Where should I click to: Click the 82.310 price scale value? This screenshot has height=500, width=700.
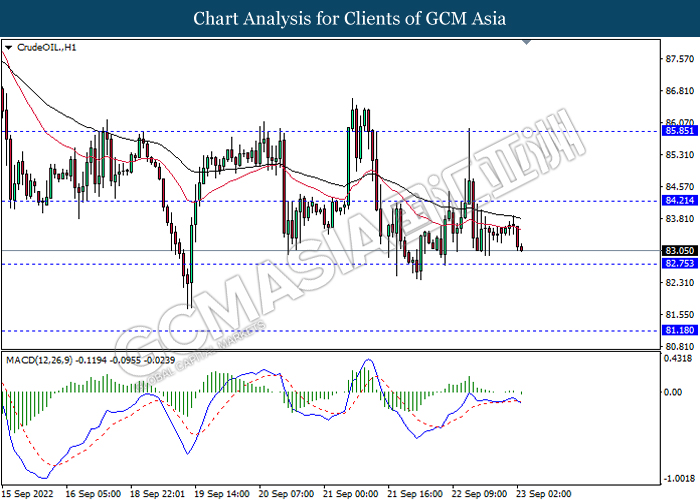click(679, 283)
